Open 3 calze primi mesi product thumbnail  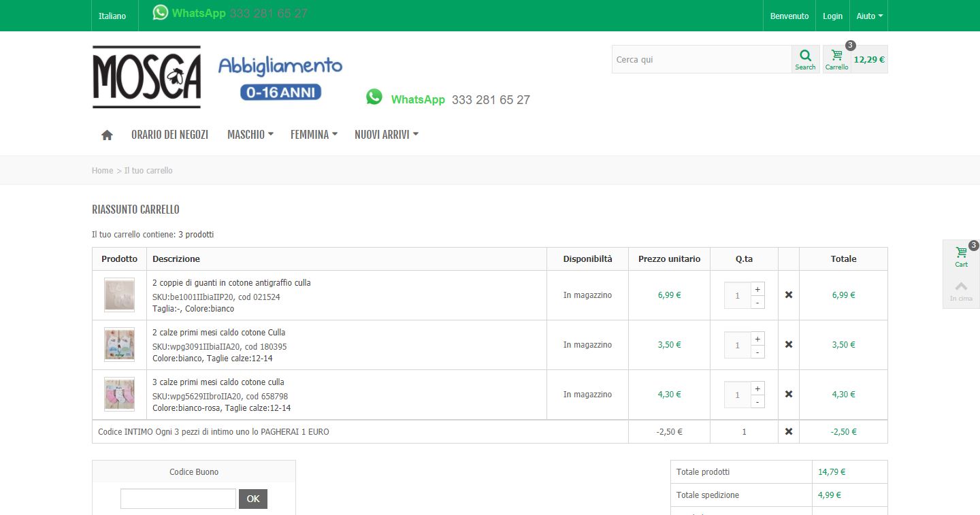pyautogui.click(x=119, y=395)
